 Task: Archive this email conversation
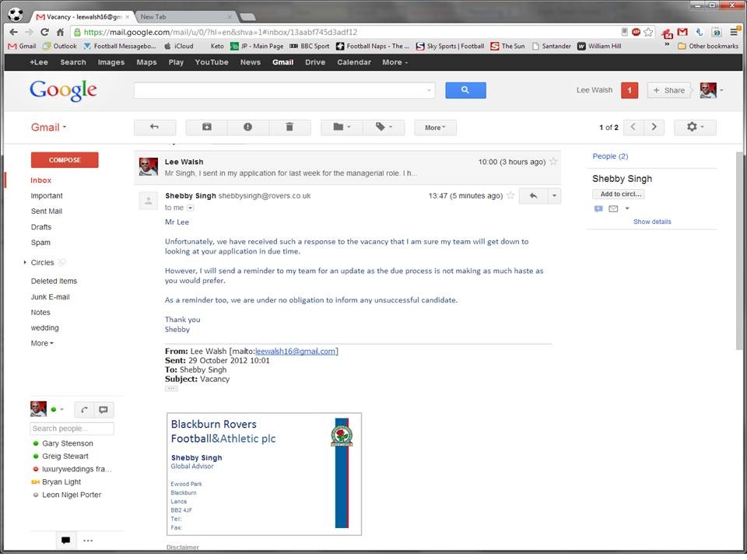click(x=206, y=127)
